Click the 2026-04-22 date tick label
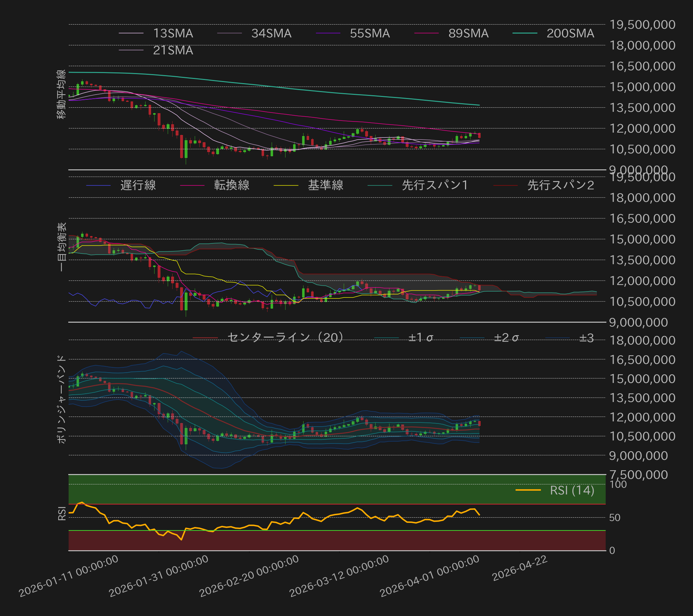The width and height of the screenshot is (693, 616). [519, 568]
